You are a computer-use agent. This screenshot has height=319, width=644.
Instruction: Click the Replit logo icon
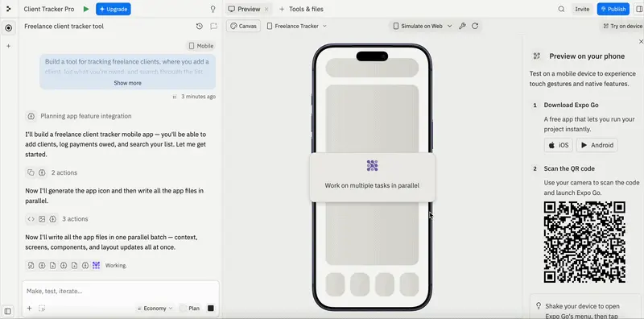coord(9,9)
